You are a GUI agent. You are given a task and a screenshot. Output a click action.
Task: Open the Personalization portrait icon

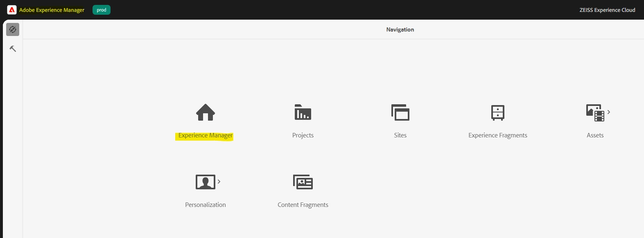point(206,182)
